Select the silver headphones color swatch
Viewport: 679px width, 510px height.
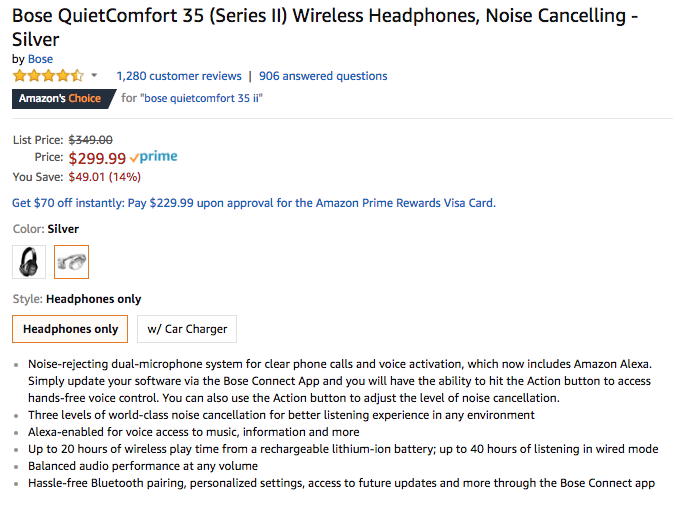tap(71, 262)
